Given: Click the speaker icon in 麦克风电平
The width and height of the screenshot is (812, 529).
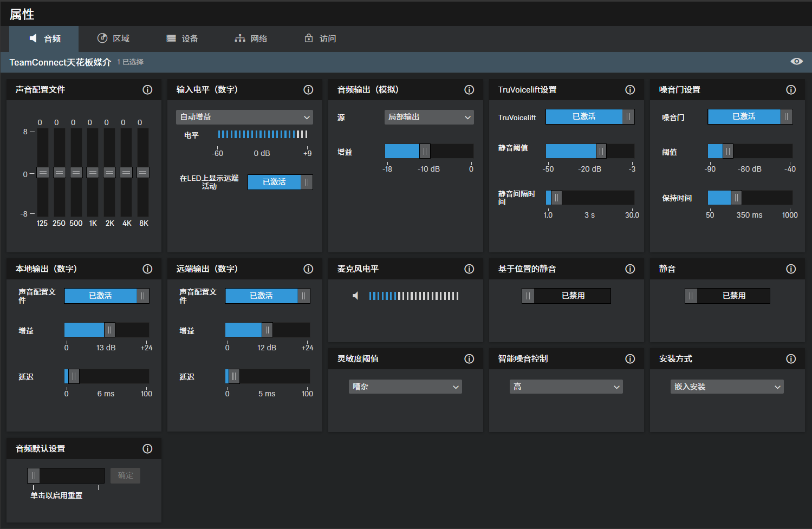Looking at the screenshot, I should [355, 296].
